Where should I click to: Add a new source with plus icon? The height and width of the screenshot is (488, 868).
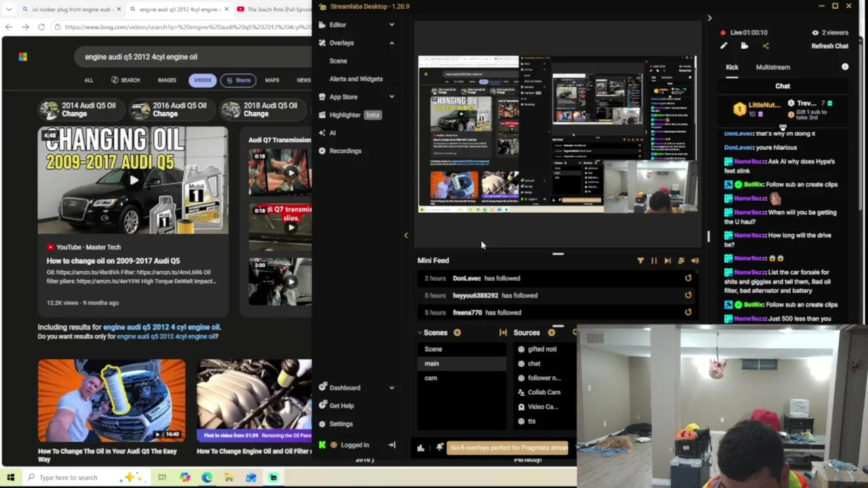551,333
